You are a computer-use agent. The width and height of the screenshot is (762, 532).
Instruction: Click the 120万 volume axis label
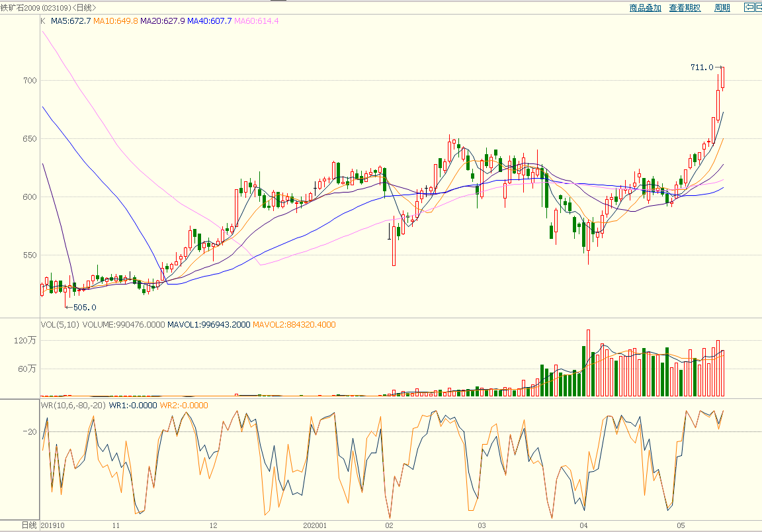pyautogui.click(x=25, y=340)
